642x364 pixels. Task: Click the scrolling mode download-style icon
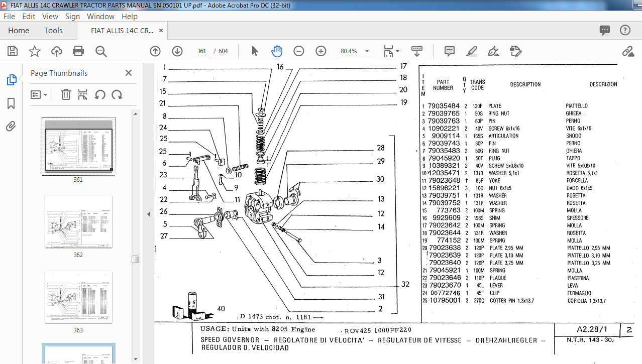(x=416, y=51)
